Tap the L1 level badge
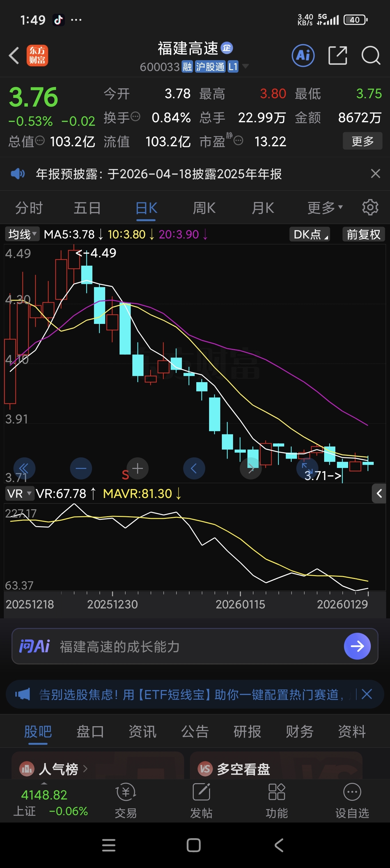This screenshot has height=868, width=390. 233,67
